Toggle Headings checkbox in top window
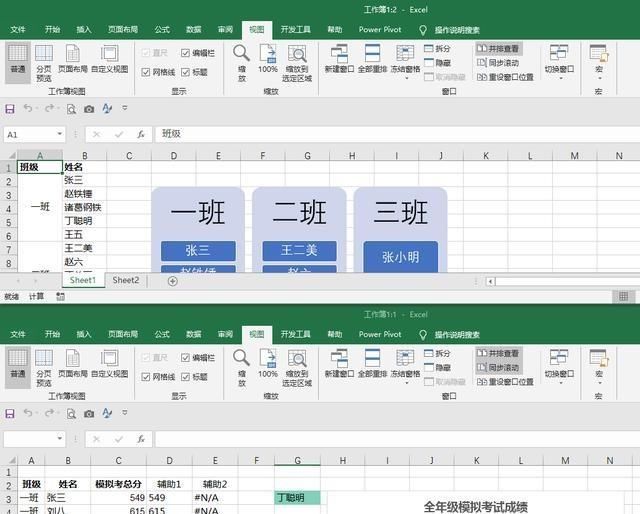This screenshot has width=640, height=514. (x=194, y=72)
